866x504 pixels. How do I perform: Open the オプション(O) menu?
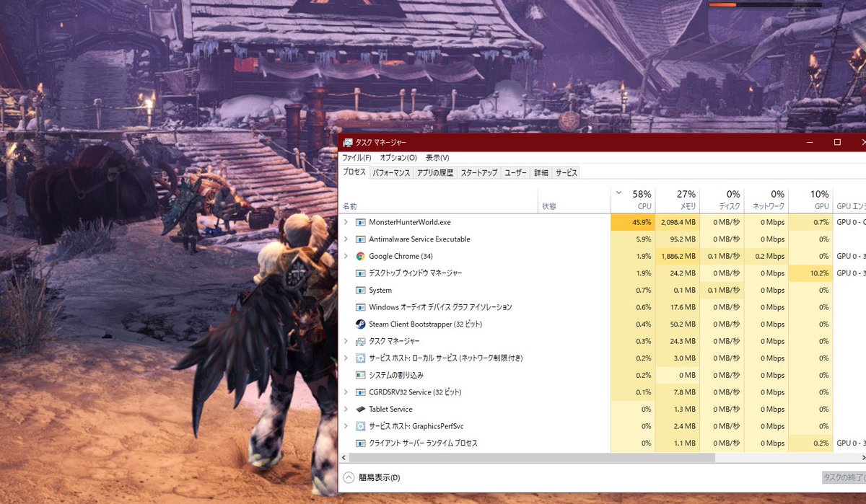point(398,158)
